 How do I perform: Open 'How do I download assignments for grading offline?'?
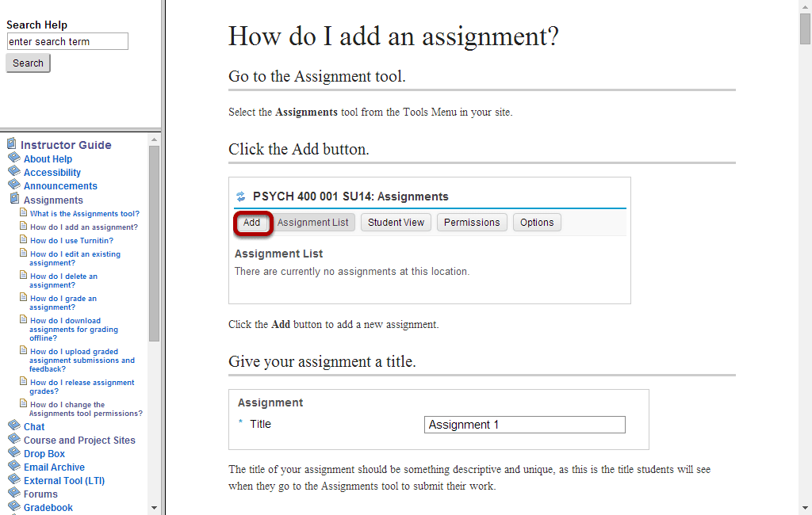tap(74, 329)
